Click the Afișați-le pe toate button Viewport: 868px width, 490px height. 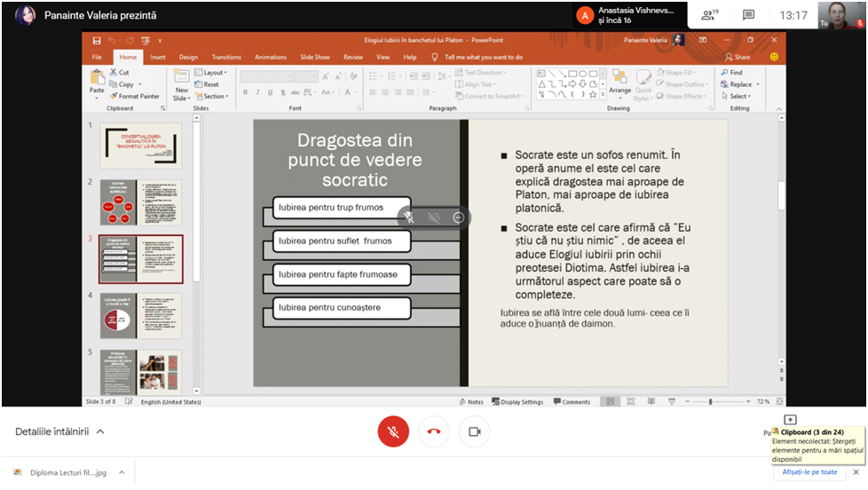(x=809, y=471)
